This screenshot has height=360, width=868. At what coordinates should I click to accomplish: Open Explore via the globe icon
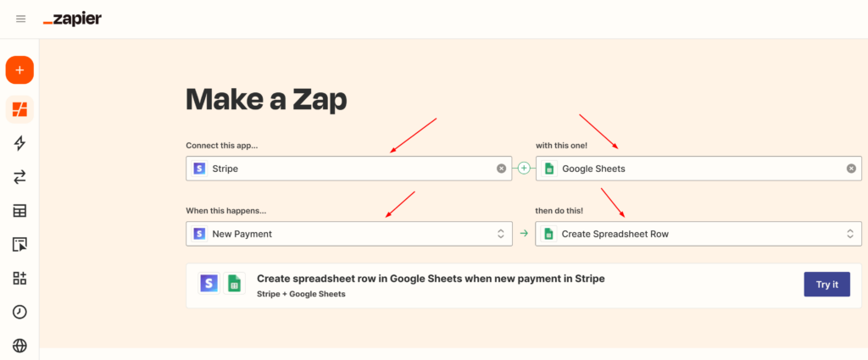click(x=19, y=346)
